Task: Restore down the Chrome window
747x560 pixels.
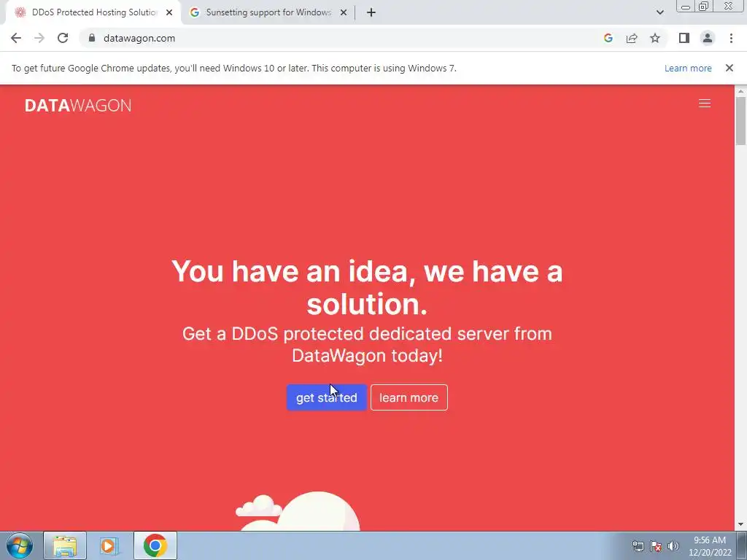Action: (x=703, y=7)
